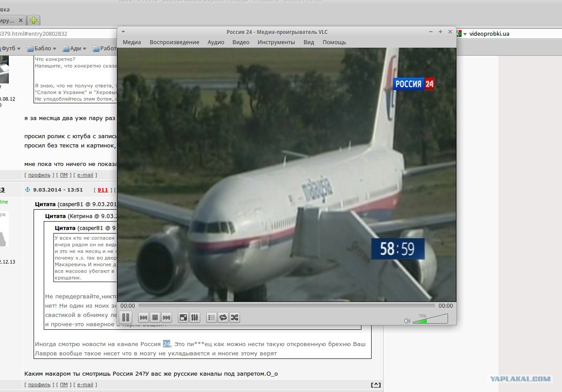Open the Аудио menu in VLC
The height and width of the screenshot is (392, 562).
(x=216, y=42)
